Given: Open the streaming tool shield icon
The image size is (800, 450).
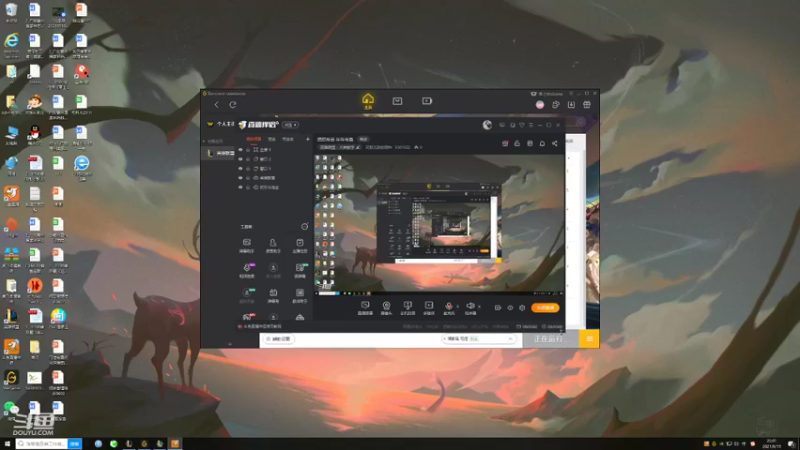Looking at the screenshot, I should coord(522,125).
